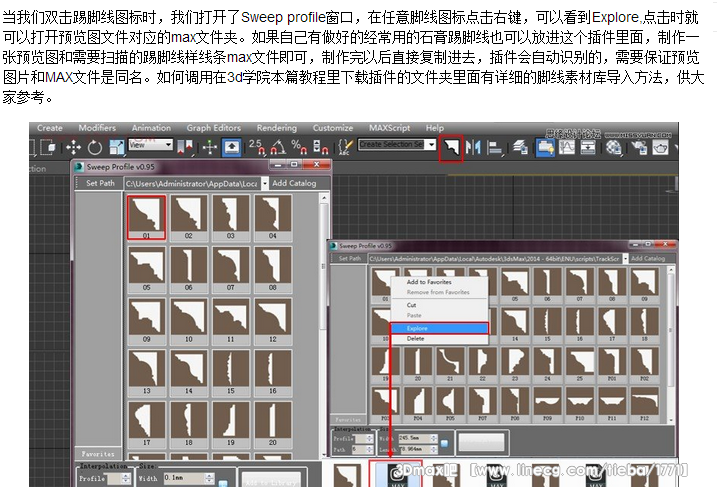Viewport: 717px width, 487px height.
Task: Select profile thumbnail 16 in left window
Action: pyautogui.click(x=273, y=373)
